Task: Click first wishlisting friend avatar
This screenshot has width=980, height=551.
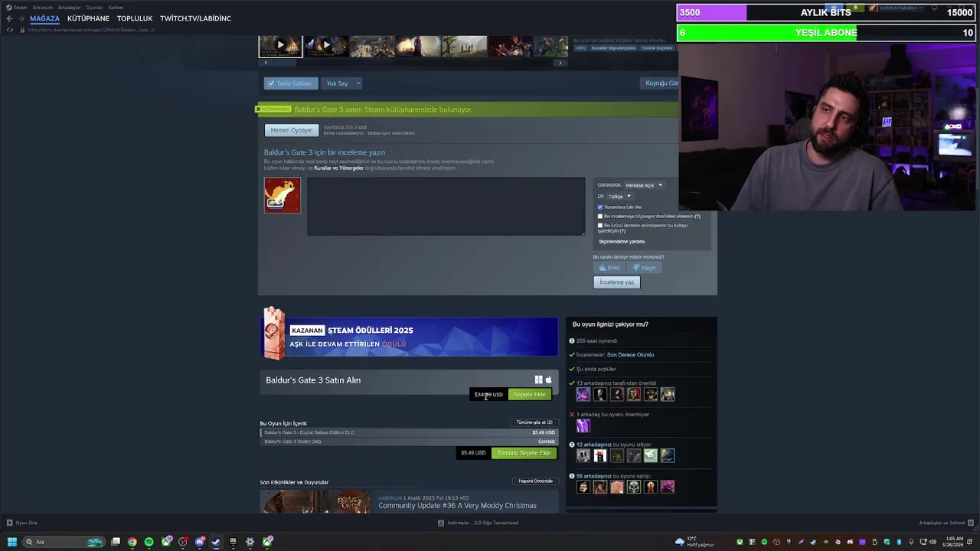Action: click(583, 456)
